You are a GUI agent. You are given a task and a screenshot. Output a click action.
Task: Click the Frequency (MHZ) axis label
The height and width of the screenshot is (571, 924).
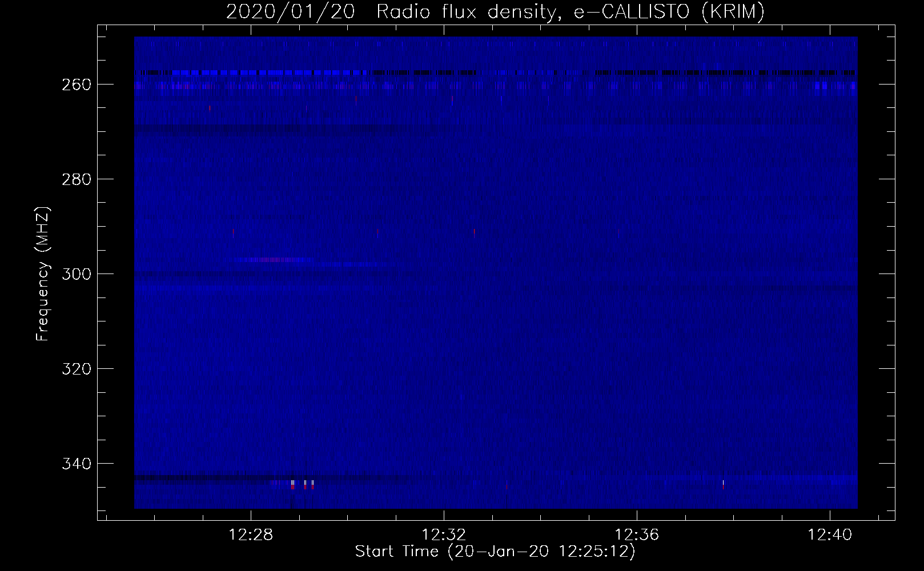pyautogui.click(x=43, y=274)
